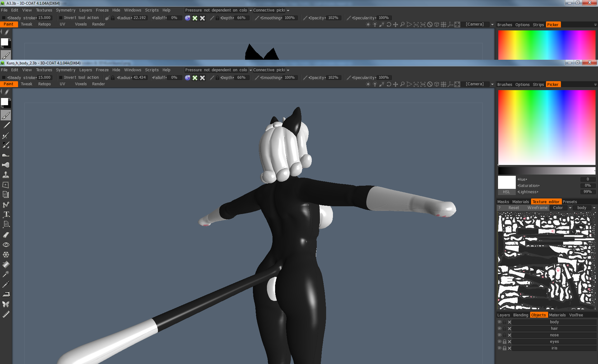
Task: Click the HSL mode button
Action: pos(506,192)
